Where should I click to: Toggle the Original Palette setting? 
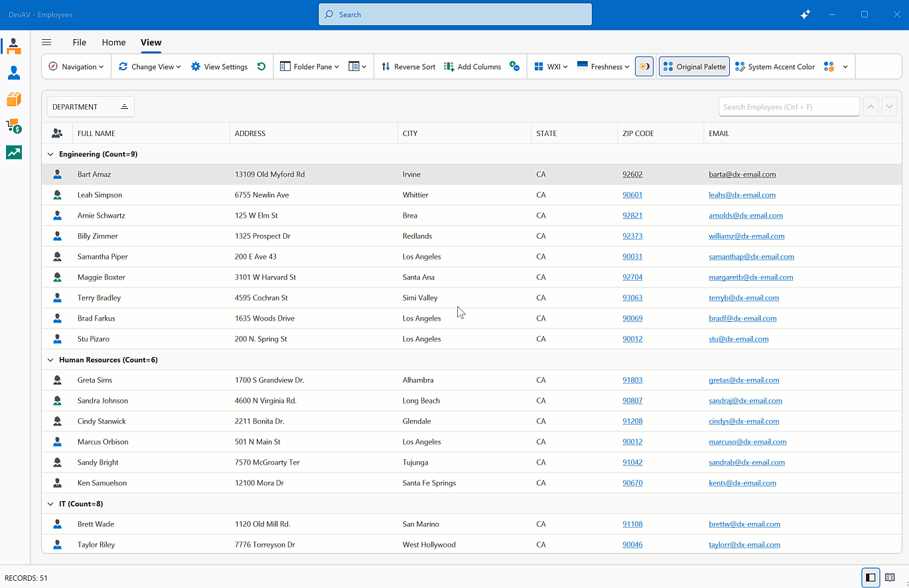pos(693,66)
